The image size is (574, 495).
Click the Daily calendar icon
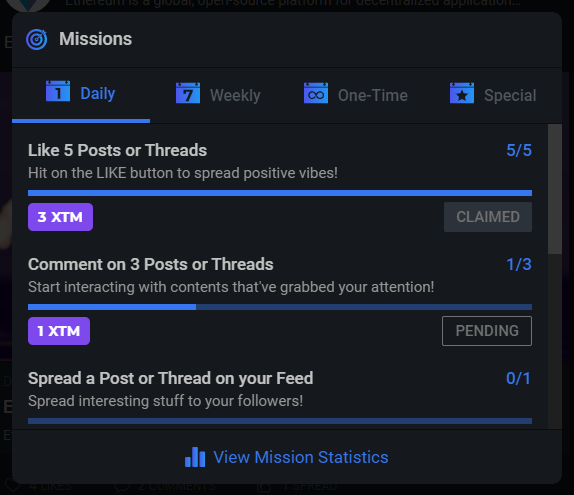[x=58, y=91]
